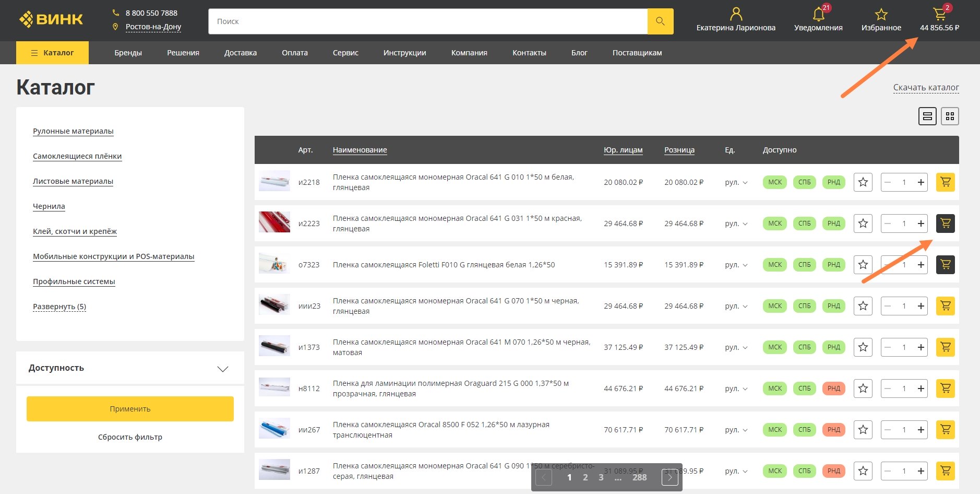Image resolution: width=980 pixels, height=494 pixels.
Task: Favorite item и1287 with star
Action: point(863,471)
